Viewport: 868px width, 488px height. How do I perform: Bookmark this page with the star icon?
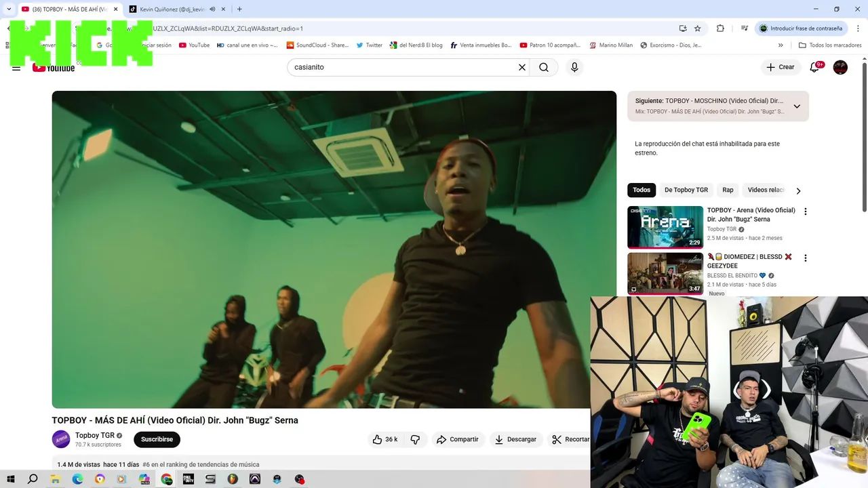(697, 28)
